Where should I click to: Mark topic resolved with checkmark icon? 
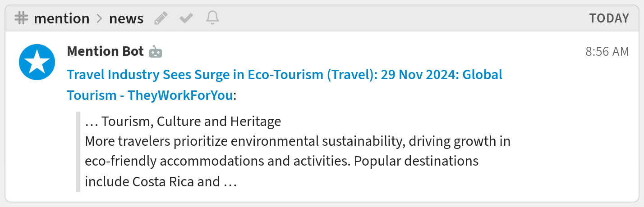pyautogui.click(x=186, y=18)
